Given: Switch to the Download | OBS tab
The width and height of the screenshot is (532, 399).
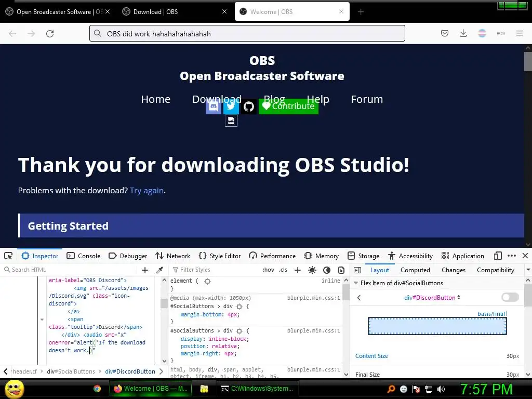Looking at the screenshot, I should [174, 12].
